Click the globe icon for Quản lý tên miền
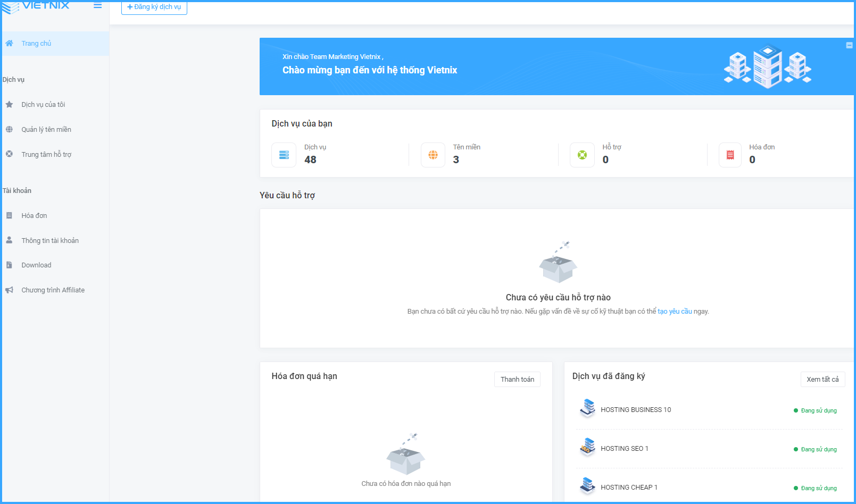 pos(9,129)
